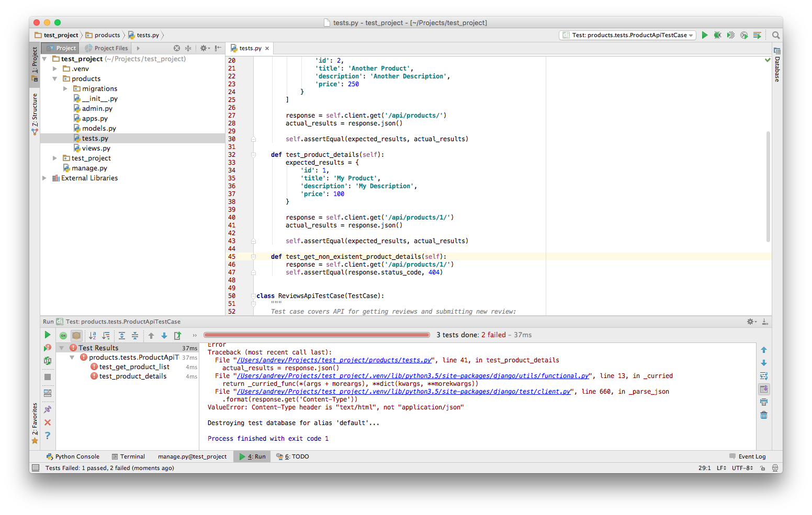This screenshot has width=812, height=515.
Task: Toggle show passed tests OK filter
Action: (63, 336)
